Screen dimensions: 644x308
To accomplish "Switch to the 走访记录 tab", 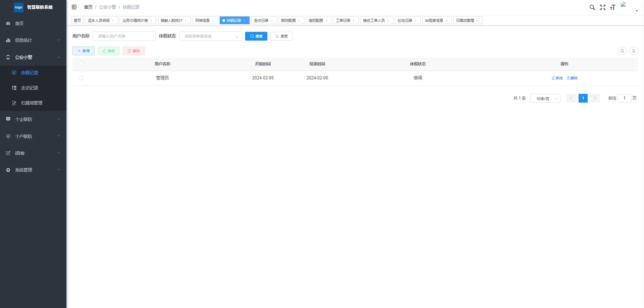I will pos(261,21).
